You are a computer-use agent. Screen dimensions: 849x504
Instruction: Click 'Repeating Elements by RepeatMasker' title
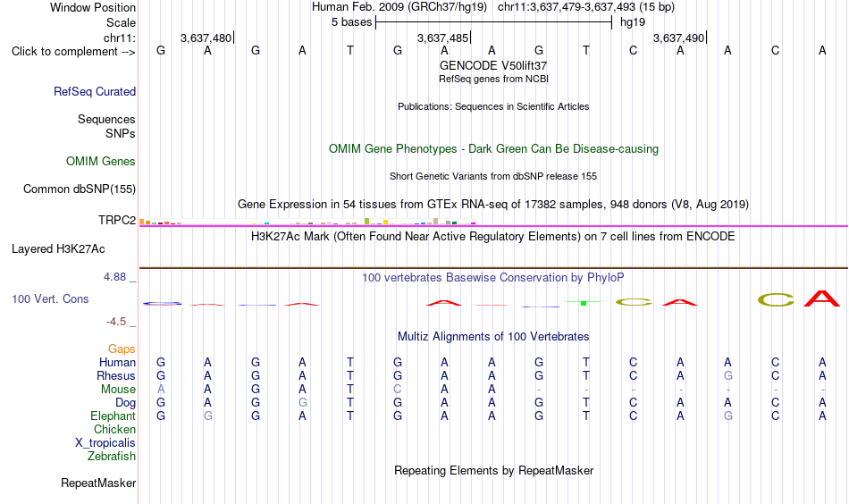(x=494, y=470)
